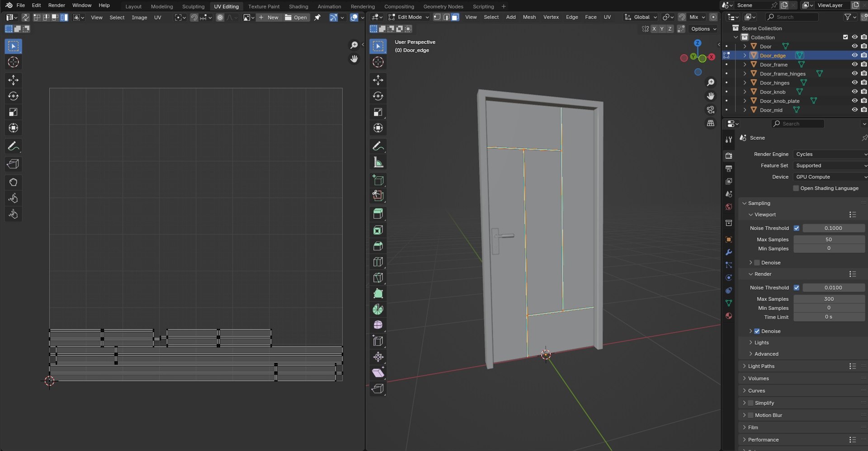Enable Viewport Denoise checkbox
Viewport: 868px width, 451px height.
point(757,263)
